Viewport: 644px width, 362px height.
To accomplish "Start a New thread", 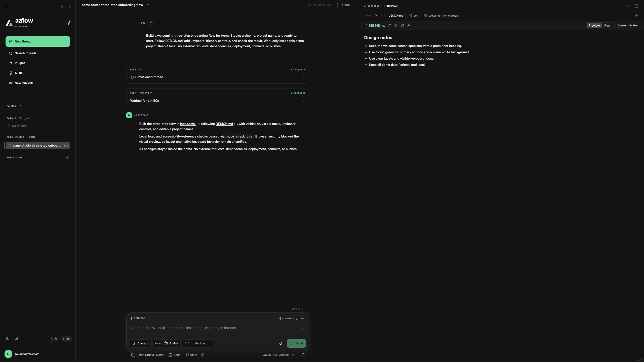I will click(x=38, y=41).
